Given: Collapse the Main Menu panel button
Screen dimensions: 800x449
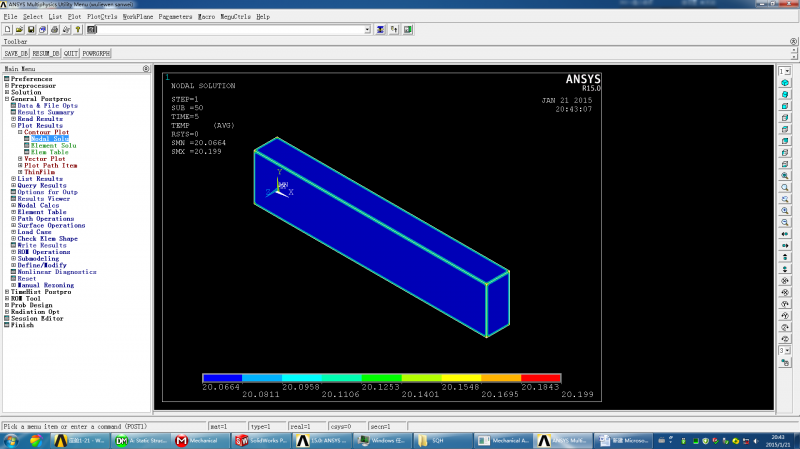Looking at the screenshot, I should pos(146,68).
